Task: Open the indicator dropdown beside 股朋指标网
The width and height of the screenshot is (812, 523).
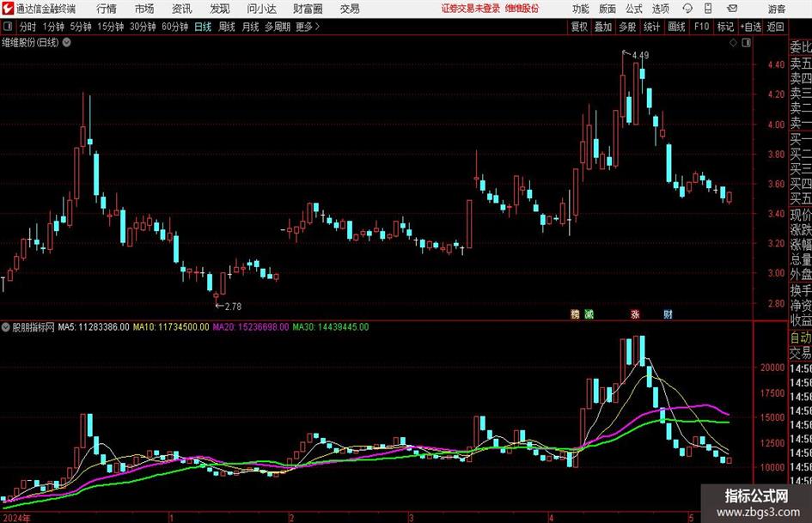Action: tap(6, 326)
